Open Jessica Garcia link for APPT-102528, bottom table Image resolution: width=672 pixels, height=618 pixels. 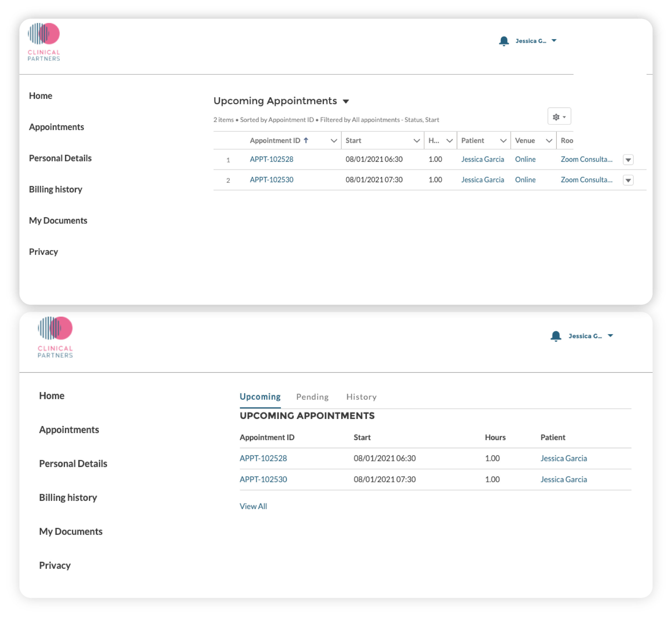click(564, 459)
